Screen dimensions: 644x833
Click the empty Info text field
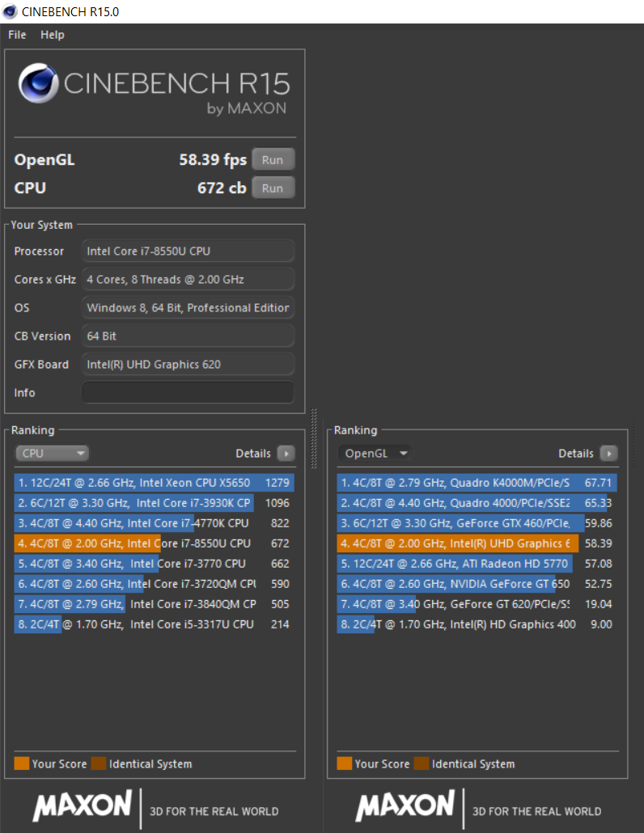coord(188,393)
